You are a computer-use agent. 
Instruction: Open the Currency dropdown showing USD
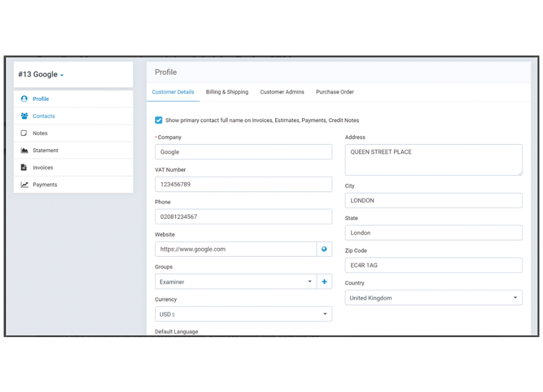[x=243, y=314]
